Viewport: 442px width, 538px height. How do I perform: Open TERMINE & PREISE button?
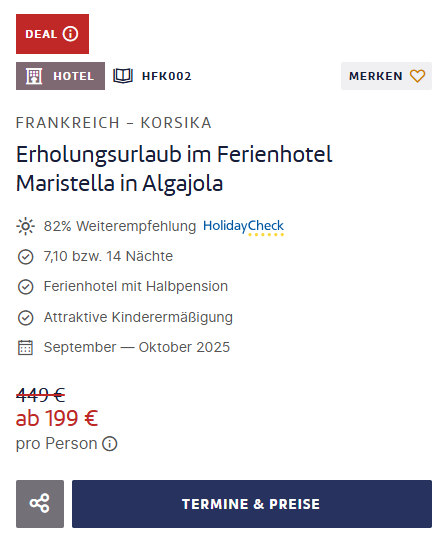(x=252, y=504)
